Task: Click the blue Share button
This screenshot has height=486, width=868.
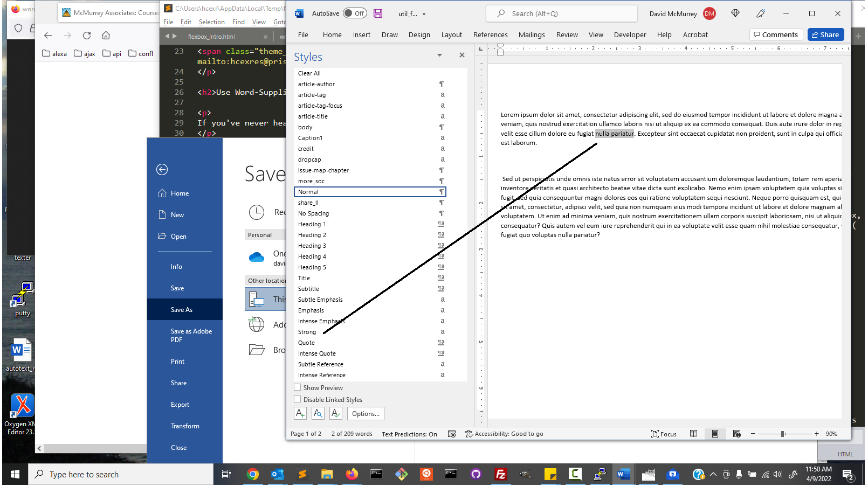Action: coord(825,34)
